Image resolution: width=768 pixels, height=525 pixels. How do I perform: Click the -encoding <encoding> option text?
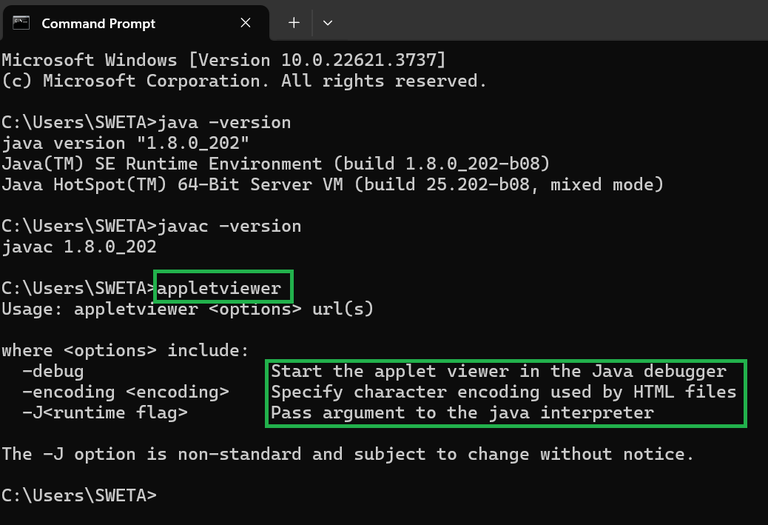(x=125, y=392)
